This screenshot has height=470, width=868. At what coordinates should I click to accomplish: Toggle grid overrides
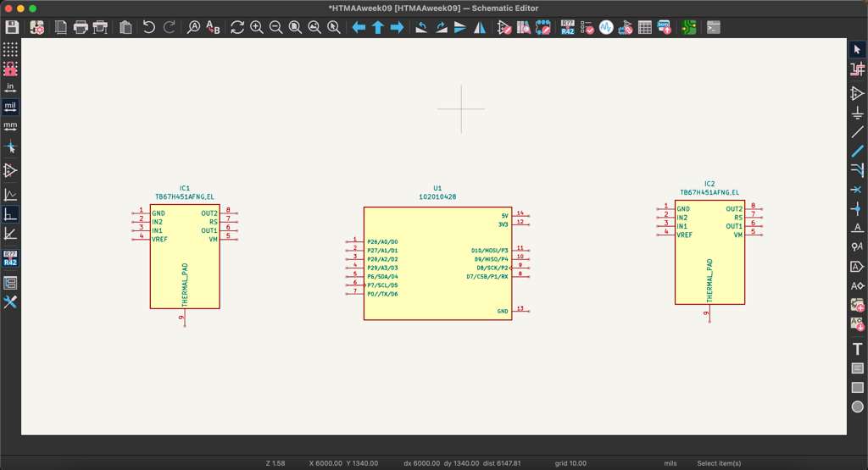click(x=10, y=69)
